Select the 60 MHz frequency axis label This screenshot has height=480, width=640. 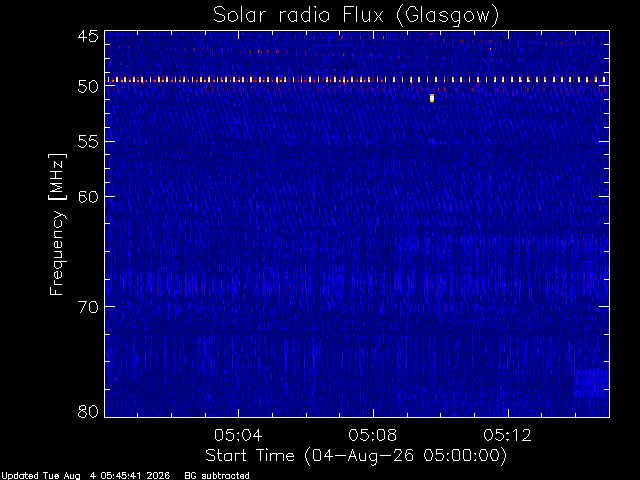(x=88, y=197)
